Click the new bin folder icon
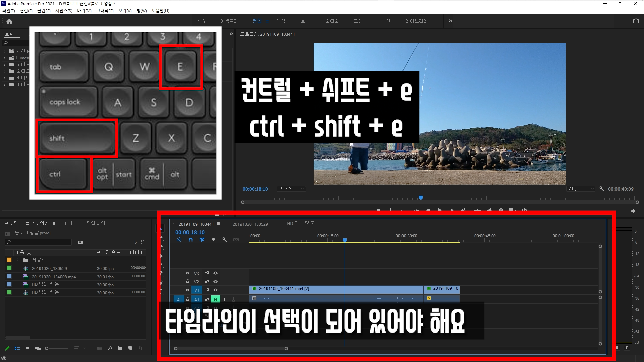 pyautogui.click(x=120, y=348)
